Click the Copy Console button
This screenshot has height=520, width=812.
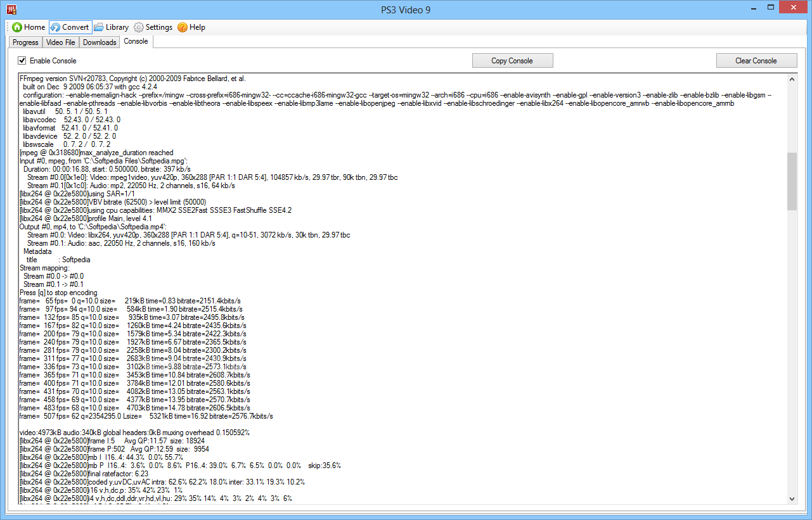[512, 61]
